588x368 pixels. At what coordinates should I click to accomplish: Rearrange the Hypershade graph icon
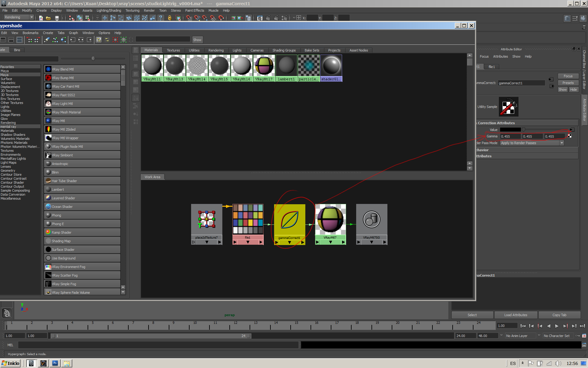click(55, 40)
